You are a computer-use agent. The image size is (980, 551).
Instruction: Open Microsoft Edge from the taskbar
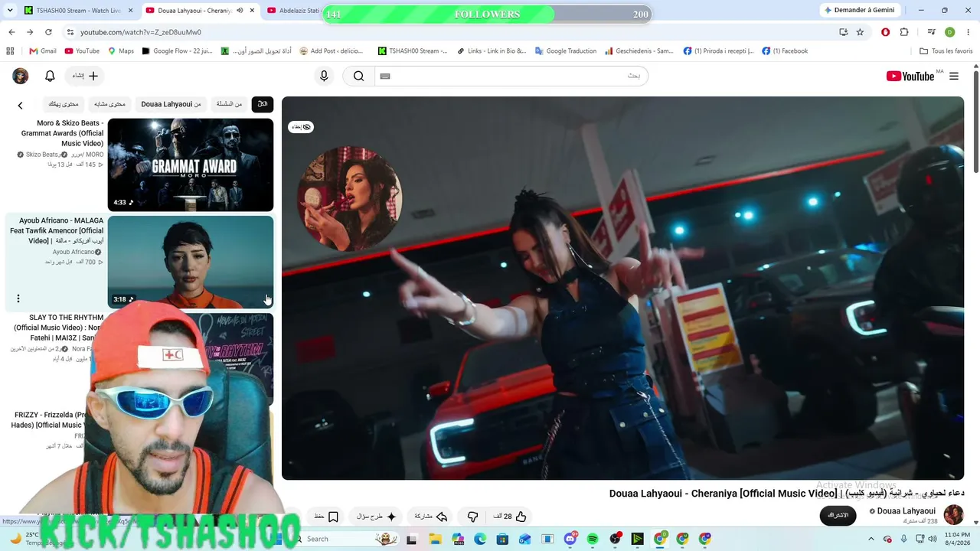(x=480, y=539)
